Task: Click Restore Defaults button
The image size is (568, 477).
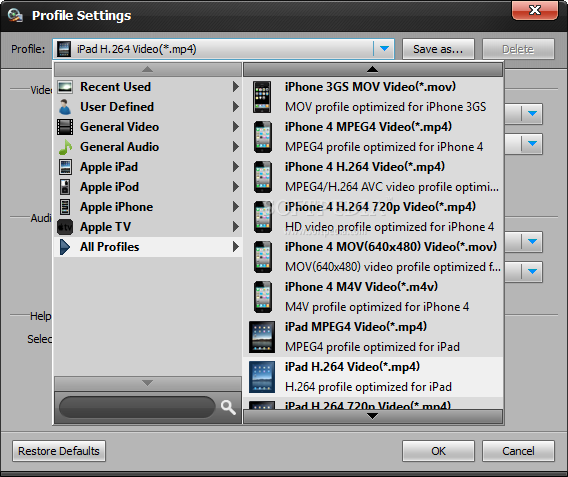Action: point(59,451)
